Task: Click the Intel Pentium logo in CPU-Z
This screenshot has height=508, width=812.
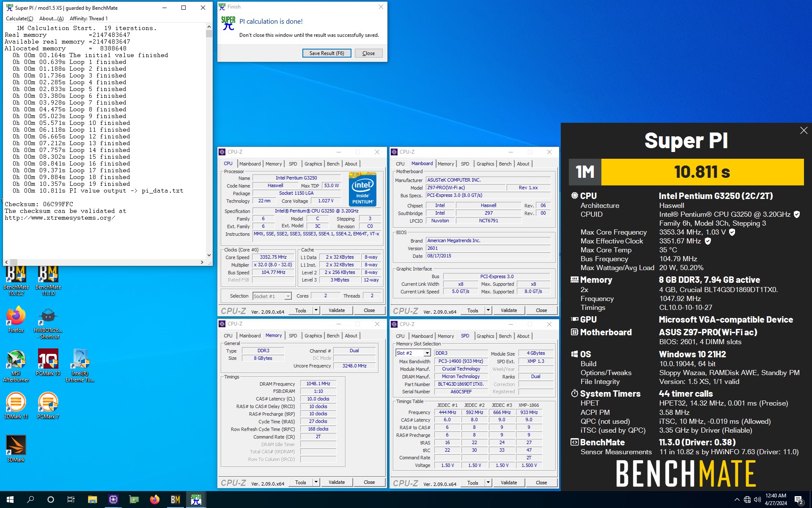Action: [362, 189]
